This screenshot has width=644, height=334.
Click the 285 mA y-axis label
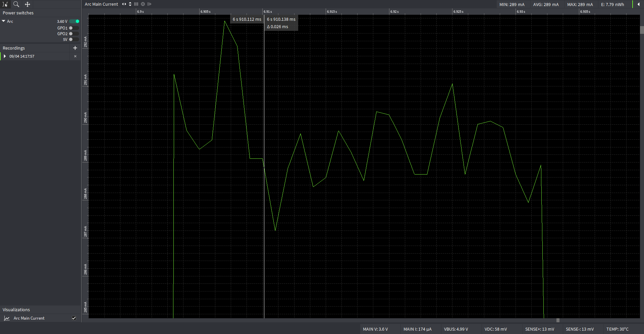pos(86,307)
